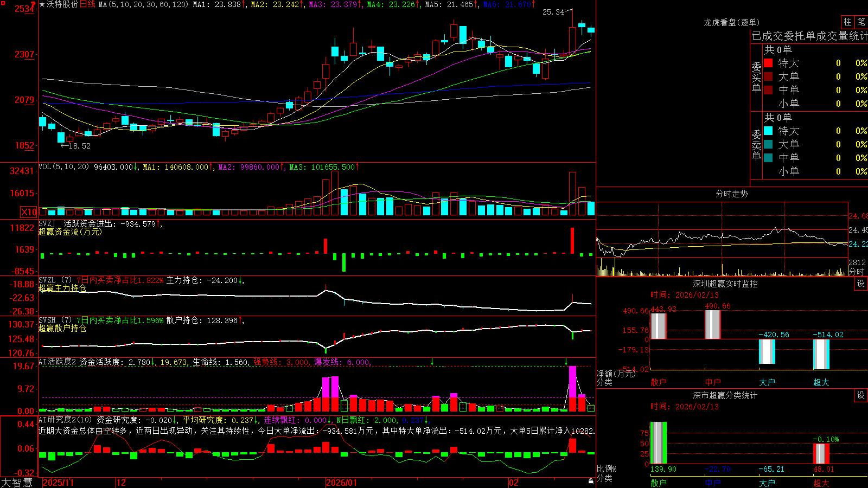Click the small red square icon at top-left corner

(3, 3)
